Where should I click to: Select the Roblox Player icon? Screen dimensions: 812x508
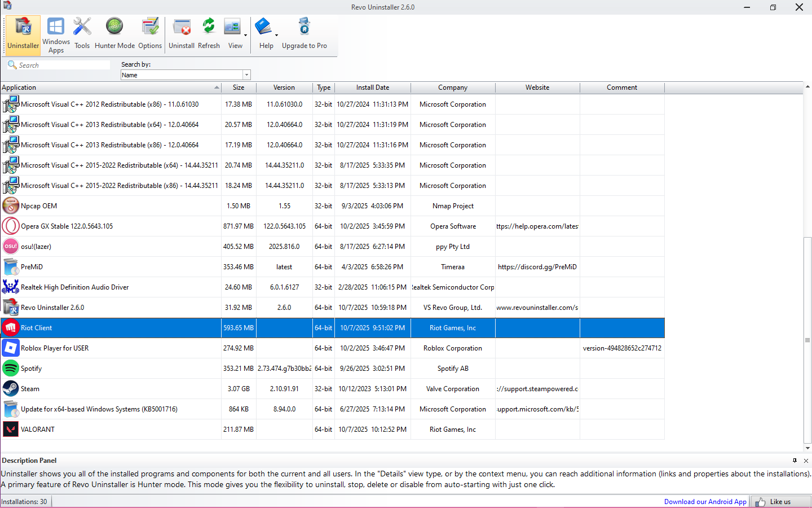click(x=11, y=348)
